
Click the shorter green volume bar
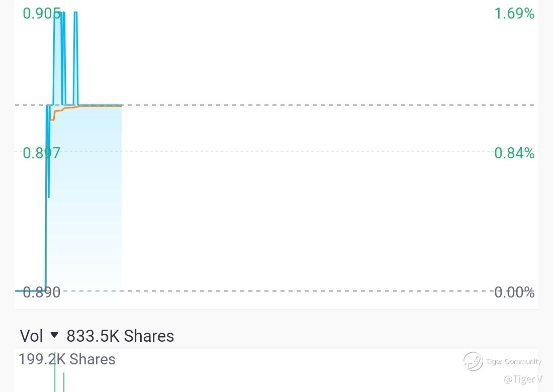[x=63, y=382]
